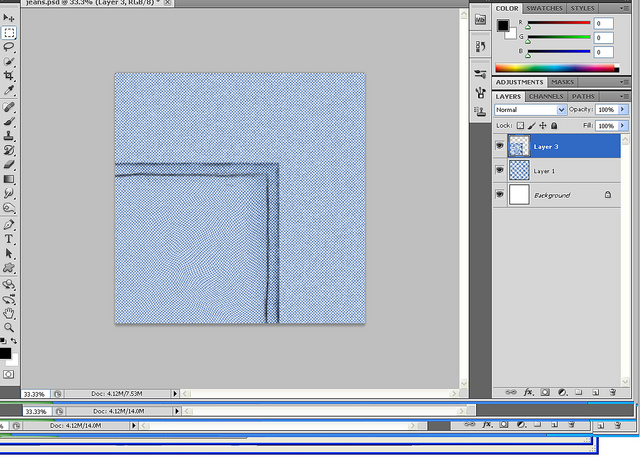
Task: Select the Custom Shape tool
Action: 9,268
